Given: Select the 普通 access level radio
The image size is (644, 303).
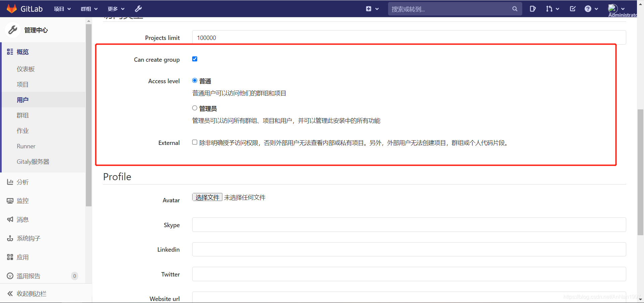Looking at the screenshot, I should point(195,81).
